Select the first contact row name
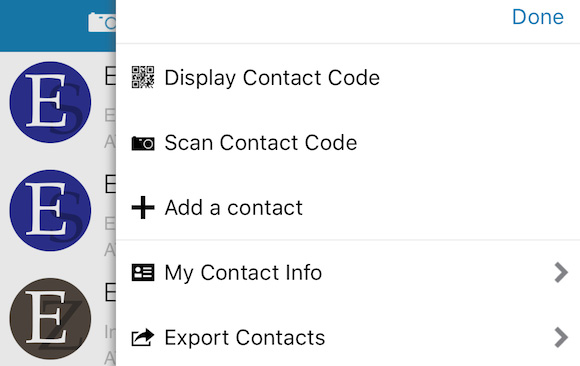Image resolution: width=580 pixels, height=366 pixels. click(x=110, y=76)
